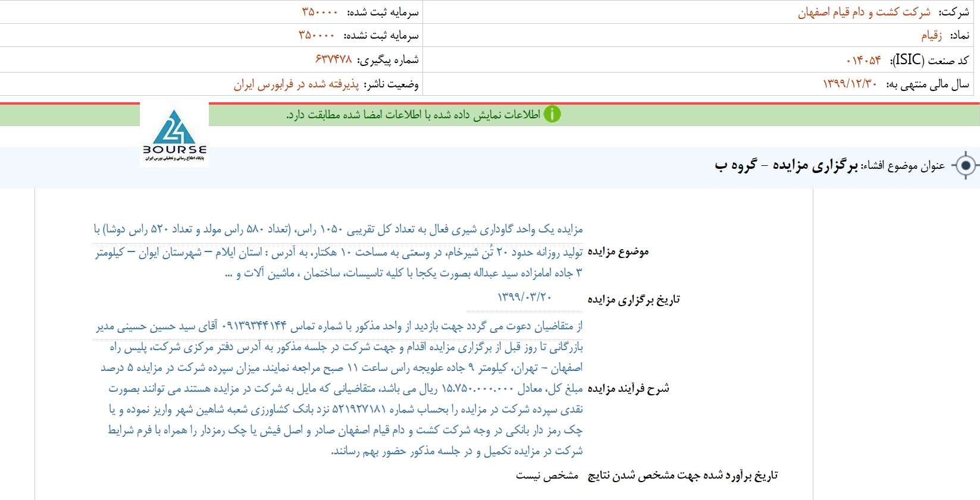Select registered capital value in سرمایه ثبت شده row

[320, 12]
